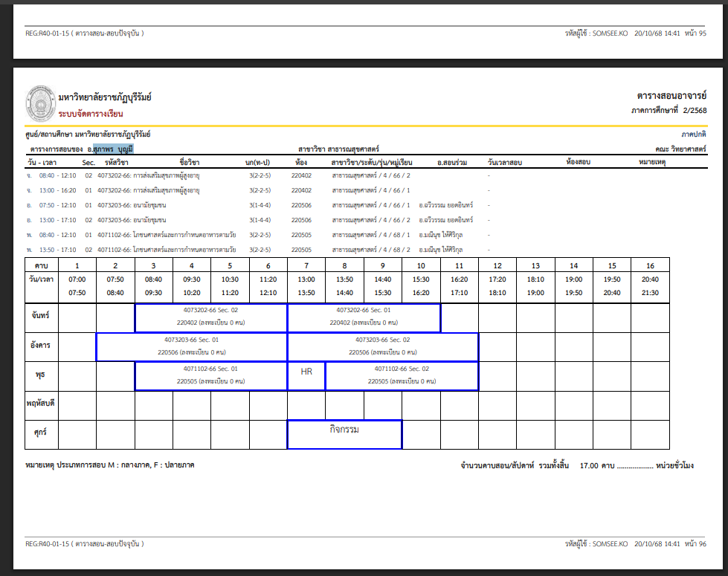Click the สาขาวิชา สาธารณสุขศาสตร์ header text
Screen dimensions: 728x576
pyautogui.click(x=338, y=149)
